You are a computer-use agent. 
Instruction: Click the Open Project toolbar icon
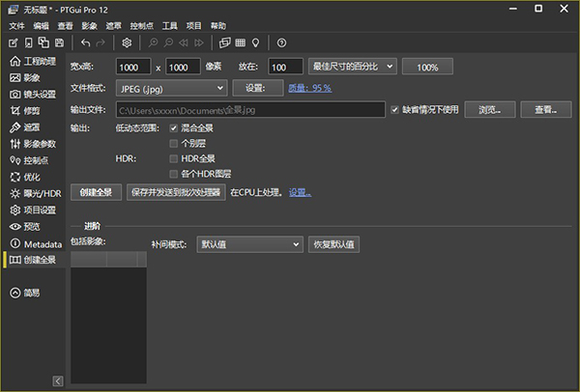[28, 42]
